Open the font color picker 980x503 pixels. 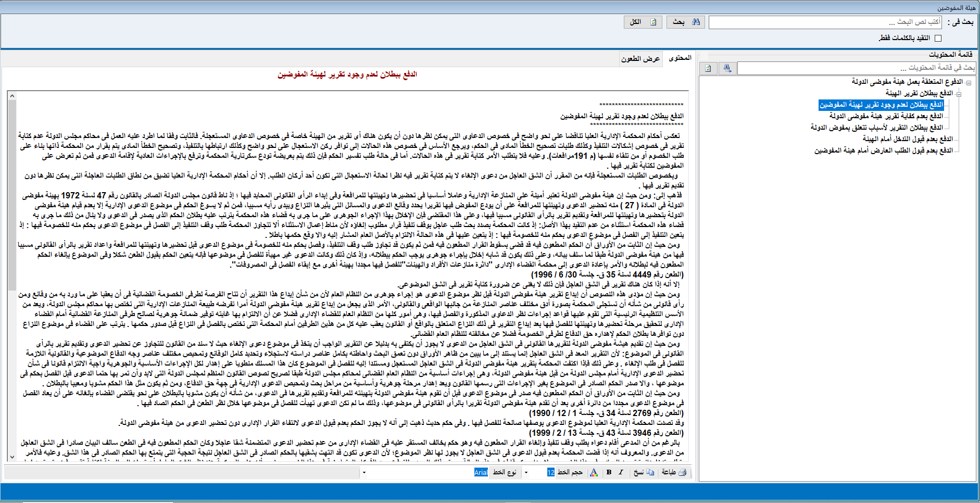[x=594, y=472]
